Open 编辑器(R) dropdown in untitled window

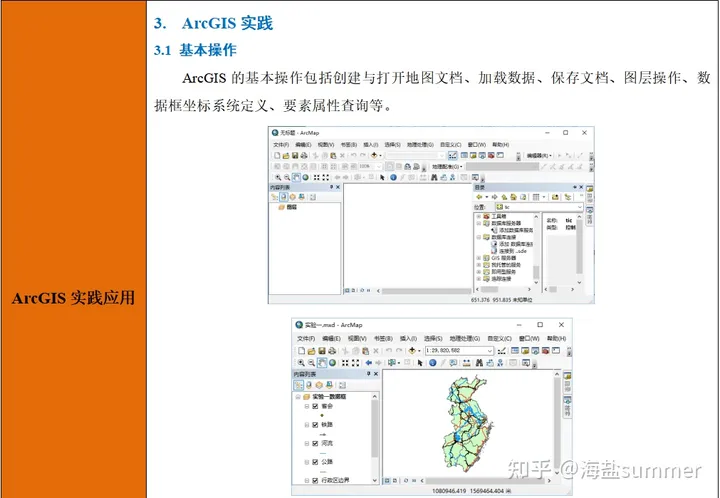point(539,156)
